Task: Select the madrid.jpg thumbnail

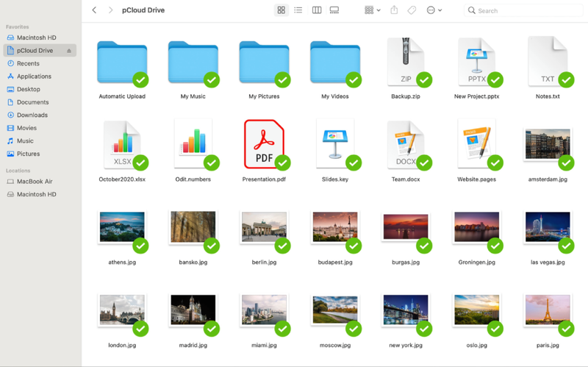Action: 193,310
